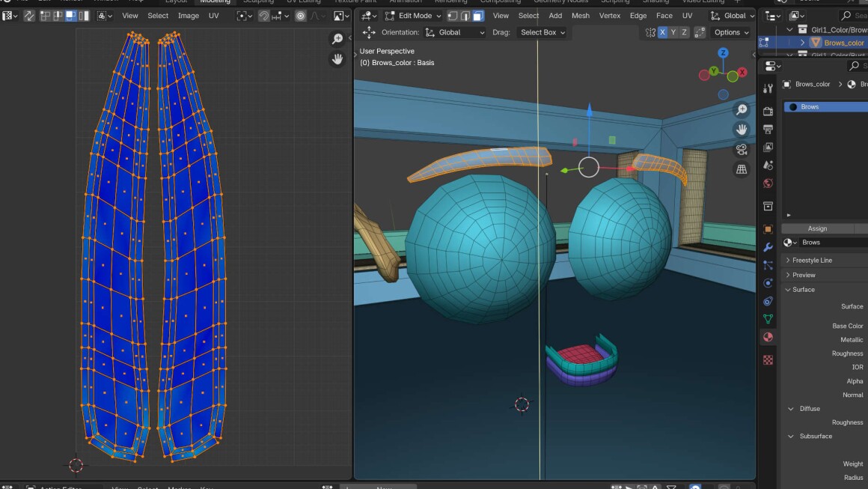Open the Vertex menu
Image resolution: width=868 pixels, height=489 pixels.
pos(610,16)
